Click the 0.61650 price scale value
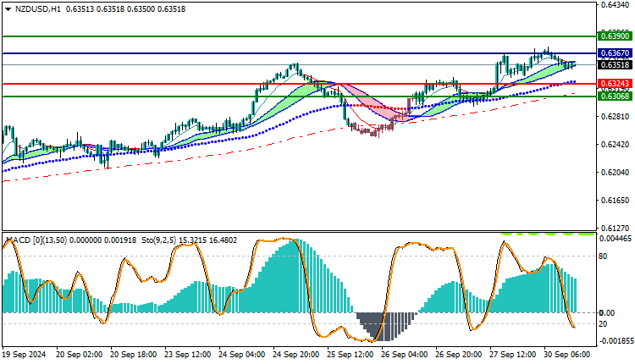 point(616,201)
